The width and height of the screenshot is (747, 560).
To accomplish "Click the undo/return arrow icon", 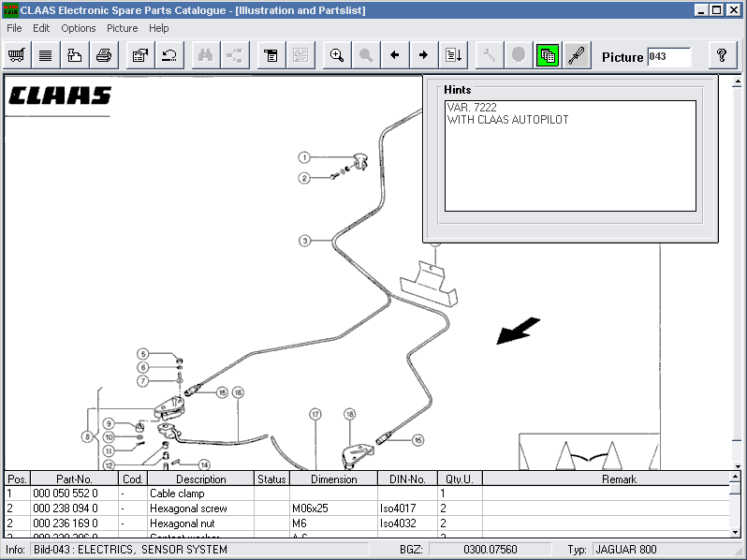I will [169, 55].
